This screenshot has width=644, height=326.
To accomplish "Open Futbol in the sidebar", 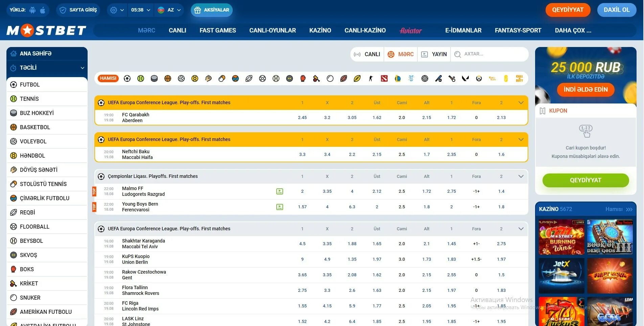I will tap(47, 85).
